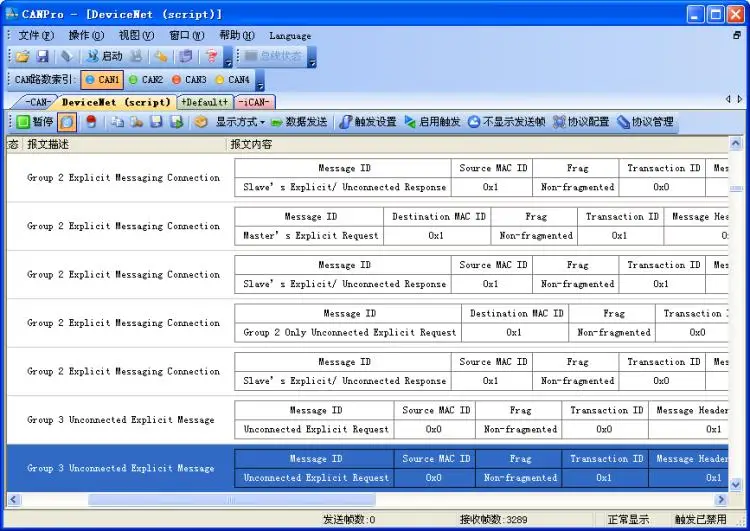Select first Group 3 Unconnected Explicit Message row

tap(367, 420)
